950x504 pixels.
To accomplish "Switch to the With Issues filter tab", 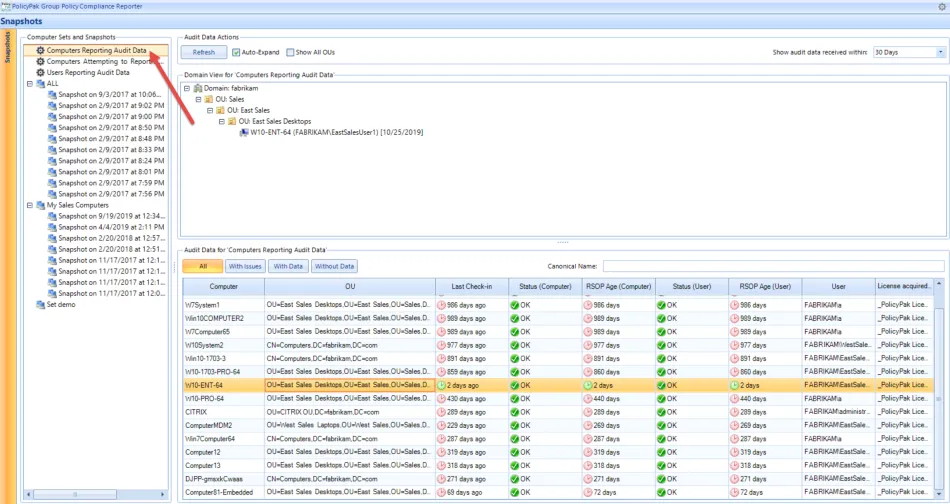I will 245,266.
